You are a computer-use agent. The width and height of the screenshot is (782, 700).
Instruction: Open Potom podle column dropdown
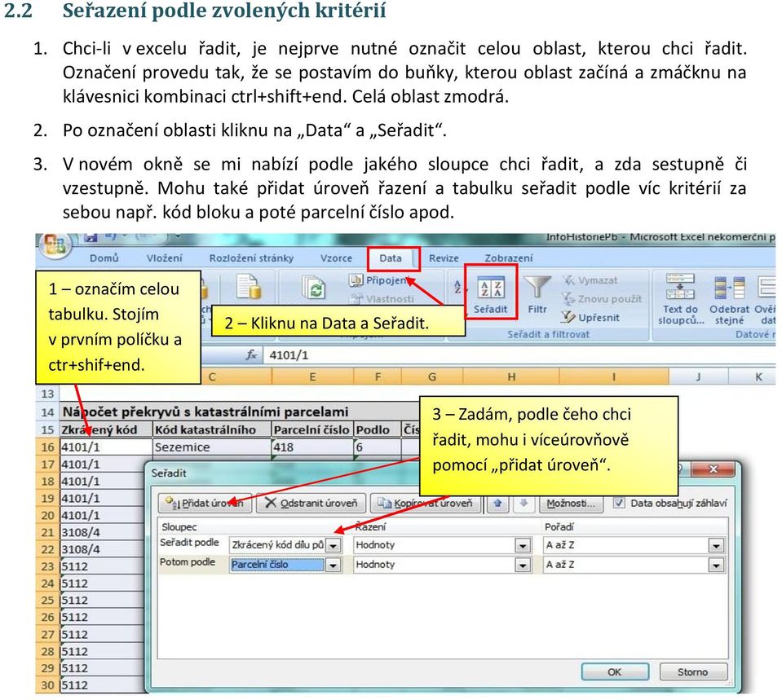pyautogui.click(x=334, y=565)
